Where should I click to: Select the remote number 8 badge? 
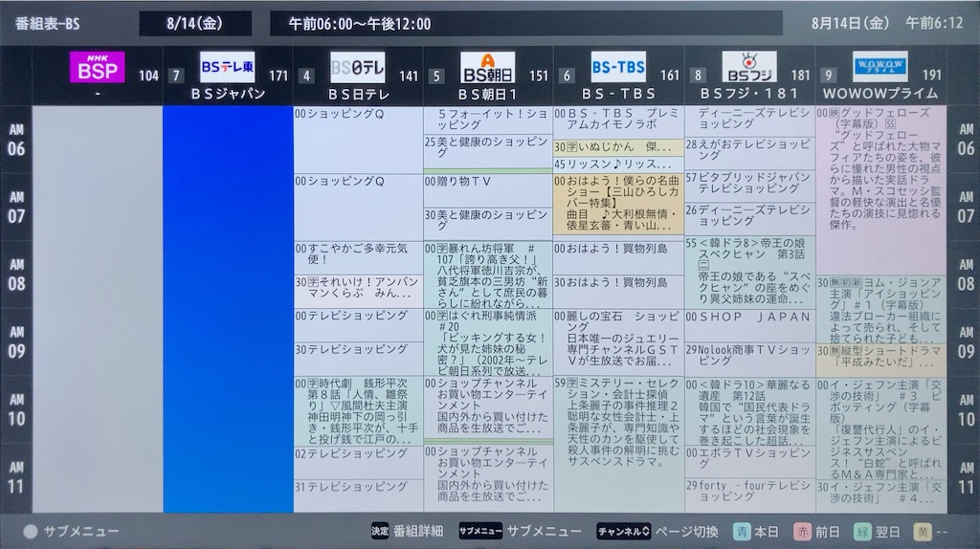pyautogui.click(x=698, y=76)
